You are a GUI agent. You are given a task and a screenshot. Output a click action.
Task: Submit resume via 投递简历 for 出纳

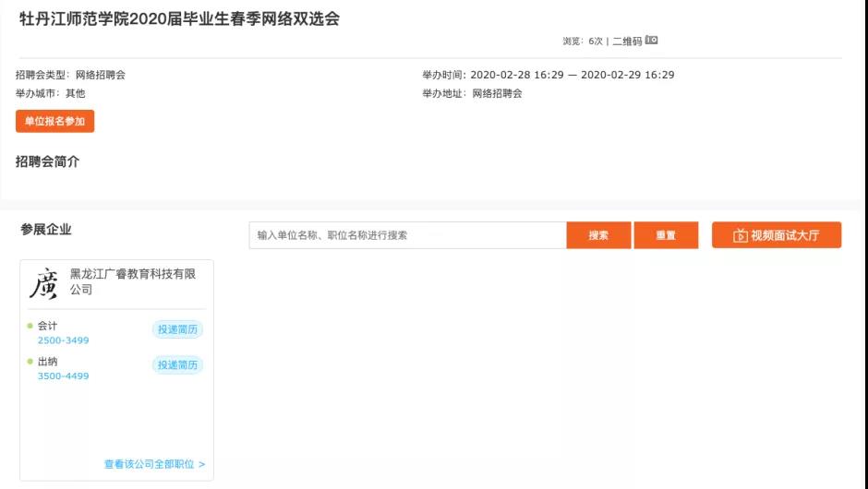tap(177, 365)
